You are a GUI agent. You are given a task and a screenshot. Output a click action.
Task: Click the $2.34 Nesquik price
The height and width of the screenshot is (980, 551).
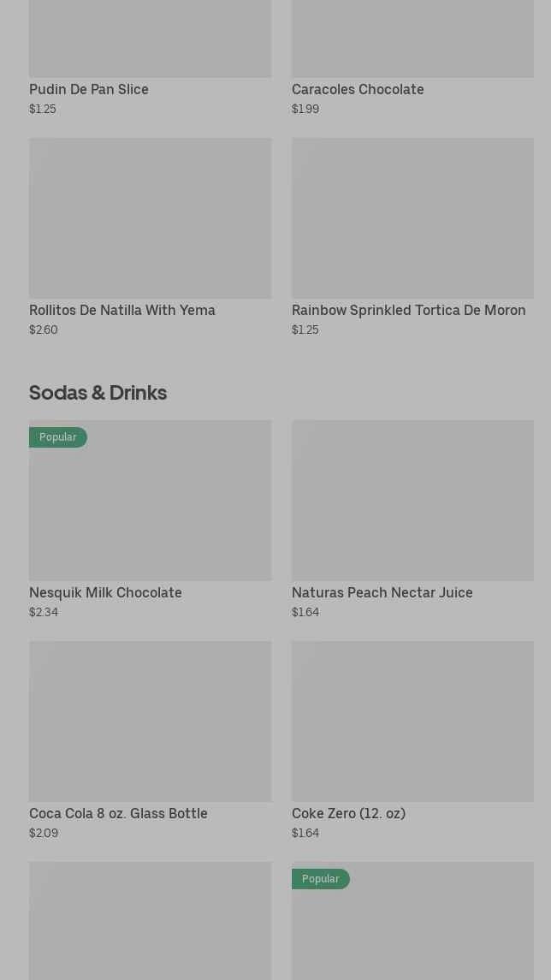44,612
